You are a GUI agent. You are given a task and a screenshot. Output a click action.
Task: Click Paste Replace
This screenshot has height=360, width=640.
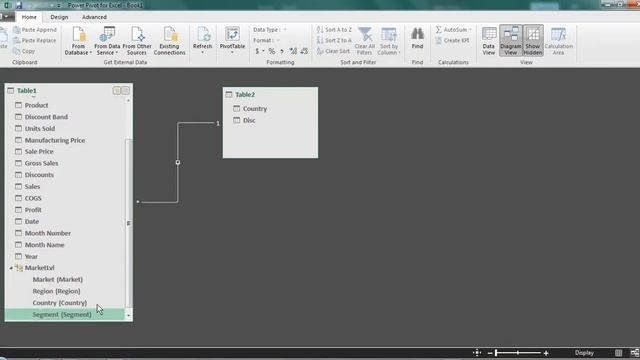click(35, 40)
